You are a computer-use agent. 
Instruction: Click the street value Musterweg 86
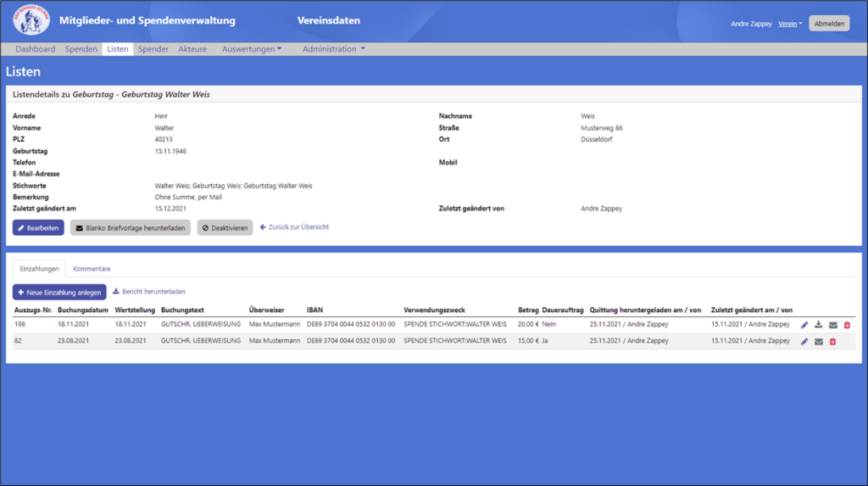[x=602, y=128]
